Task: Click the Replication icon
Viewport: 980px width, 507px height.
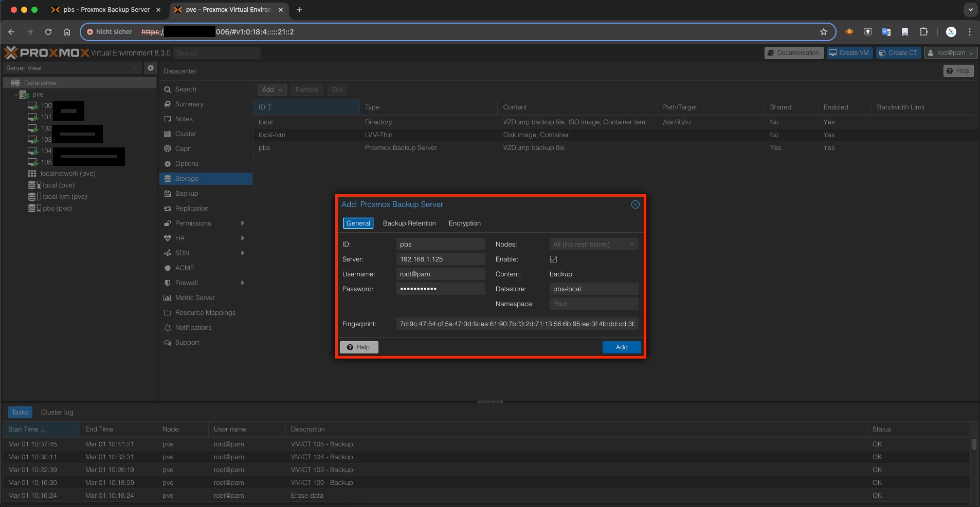Action: (x=167, y=208)
